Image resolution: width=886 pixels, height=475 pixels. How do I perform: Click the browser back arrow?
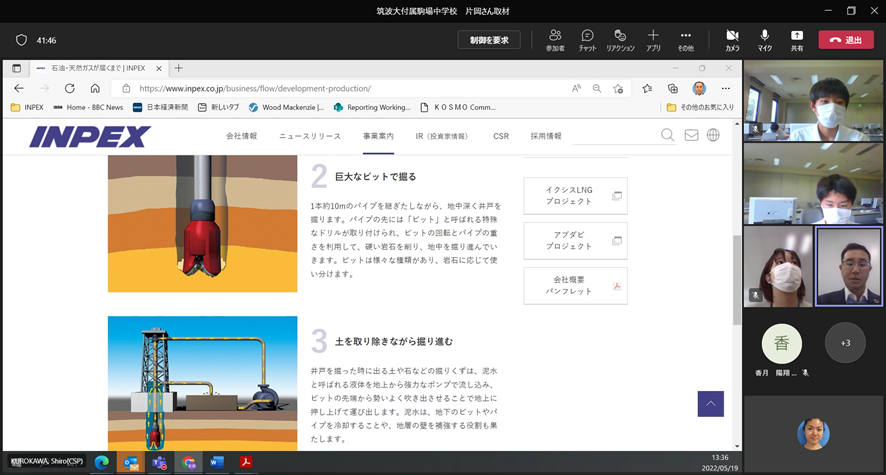point(19,88)
